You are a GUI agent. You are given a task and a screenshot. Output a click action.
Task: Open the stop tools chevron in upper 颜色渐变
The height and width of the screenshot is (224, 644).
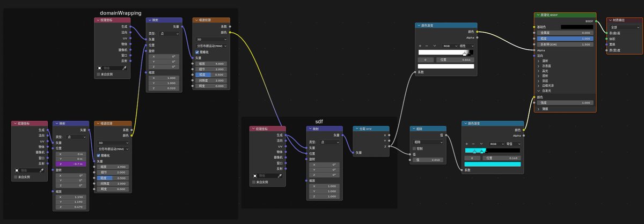[x=434, y=46]
